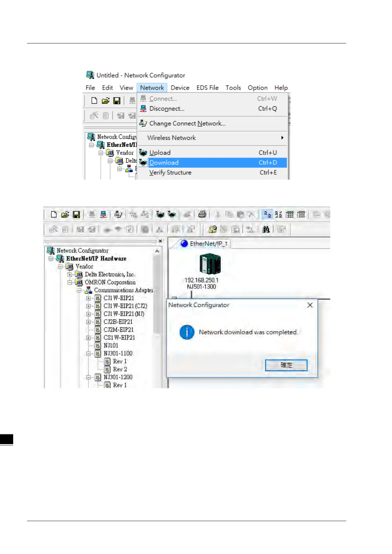Open the View menu
This screenshot has width=392, height=554.
pos(126,88)
